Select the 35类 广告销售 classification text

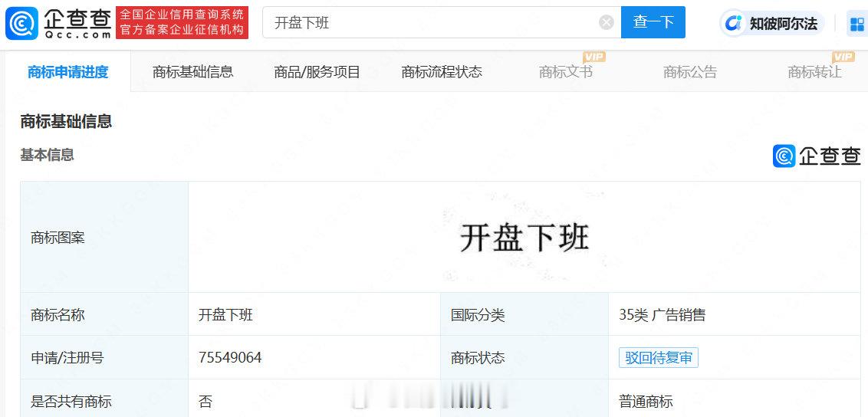coord(662,315)
